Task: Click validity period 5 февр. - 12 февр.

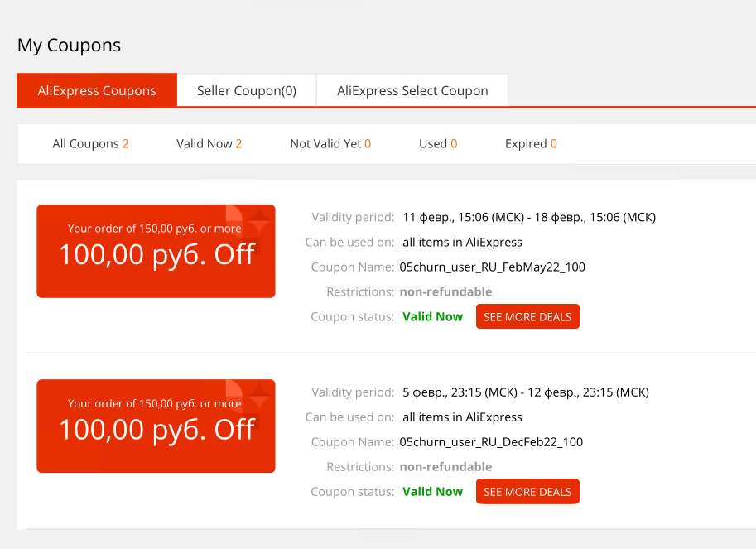Action: 526,392
